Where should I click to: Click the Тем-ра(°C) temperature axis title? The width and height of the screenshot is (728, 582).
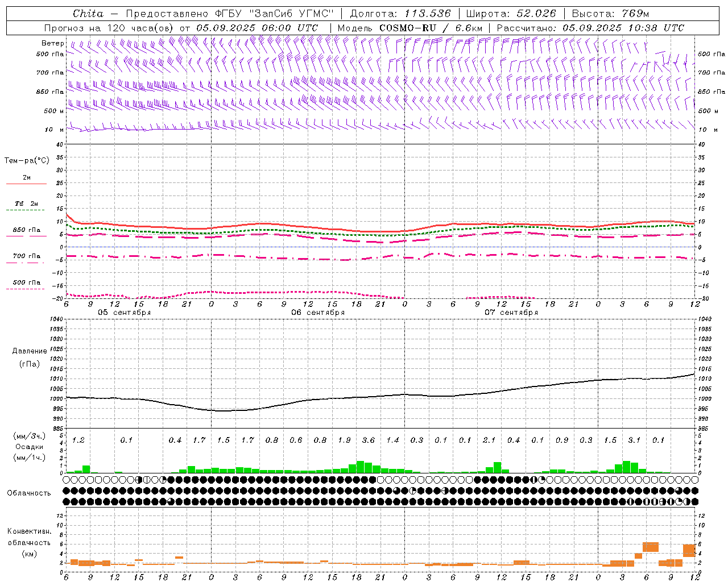(x=27, y=161)
